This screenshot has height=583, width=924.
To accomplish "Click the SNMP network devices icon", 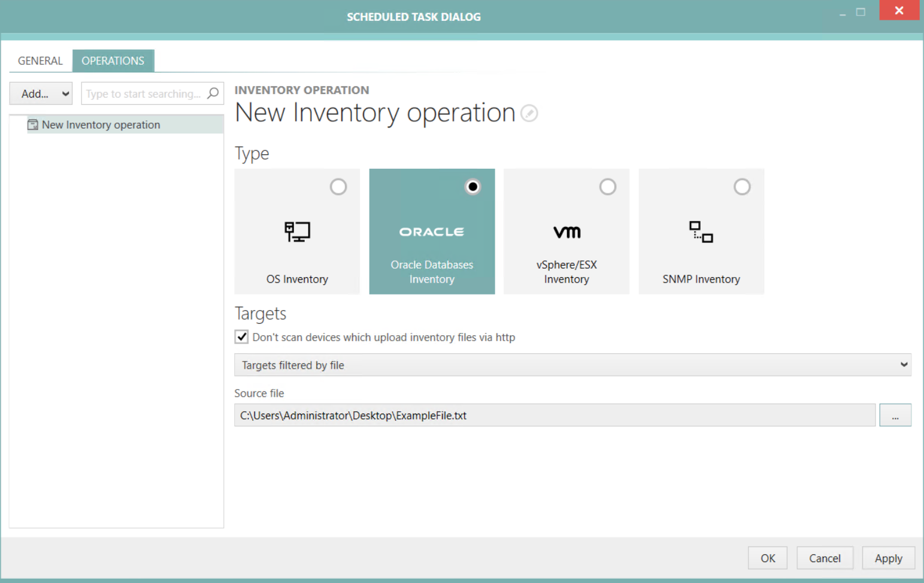I will (701, 232).
